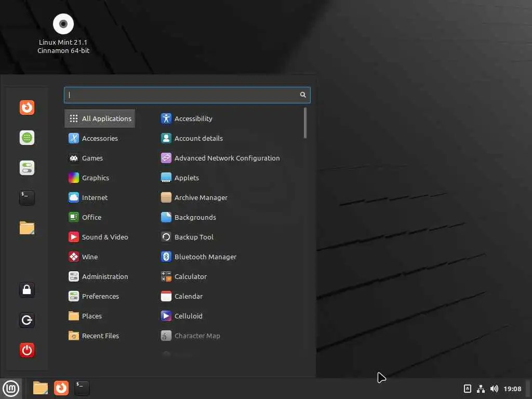Open Character Map application
The width and height of the screenshot is (532, 399).
pyautogui.click(x=191, y=336)
